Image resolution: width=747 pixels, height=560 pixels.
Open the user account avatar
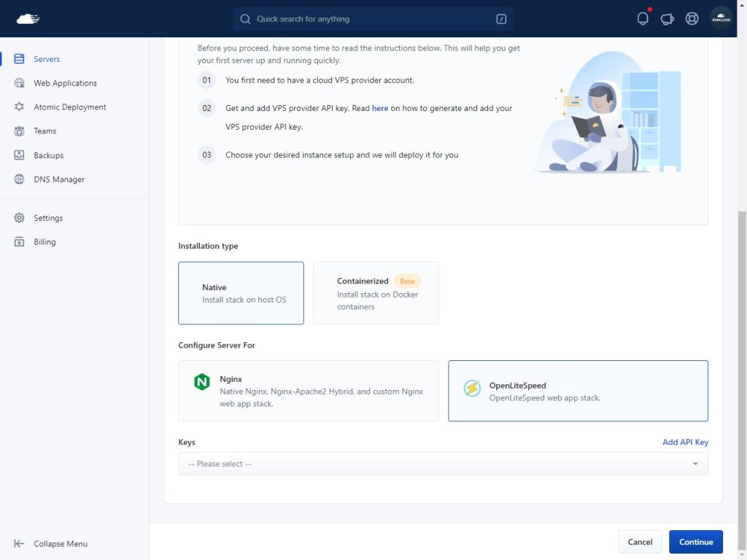(x=721, y=19)
